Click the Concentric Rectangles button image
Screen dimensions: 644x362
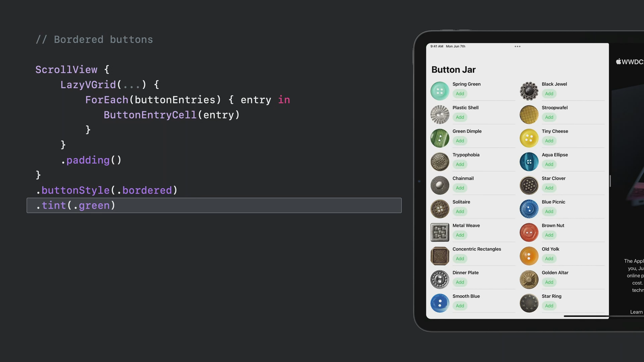440,256
